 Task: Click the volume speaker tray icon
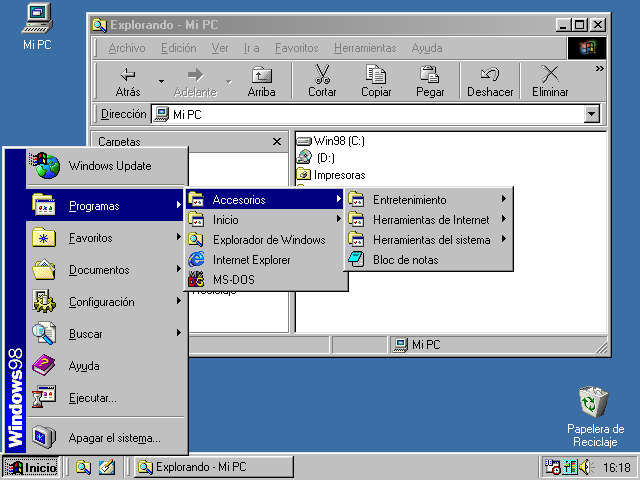(x=586, y=467)
